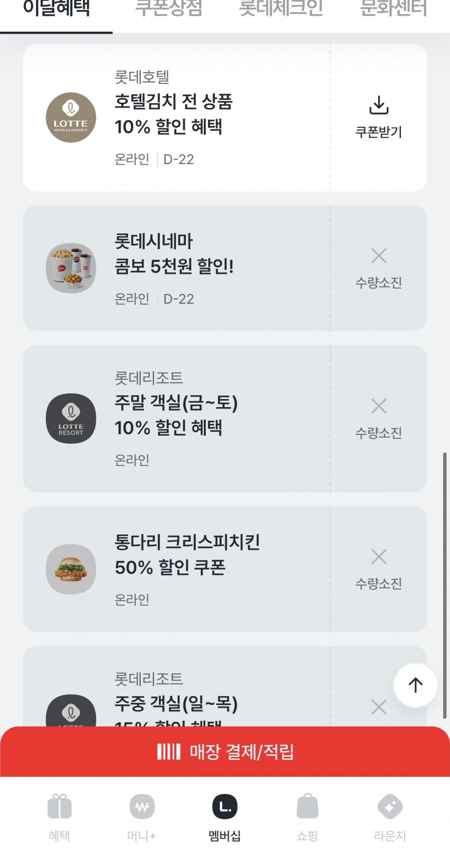Tap the Lotte Hotels & Resorts logo
450x868 pixels.
point(71,118)
